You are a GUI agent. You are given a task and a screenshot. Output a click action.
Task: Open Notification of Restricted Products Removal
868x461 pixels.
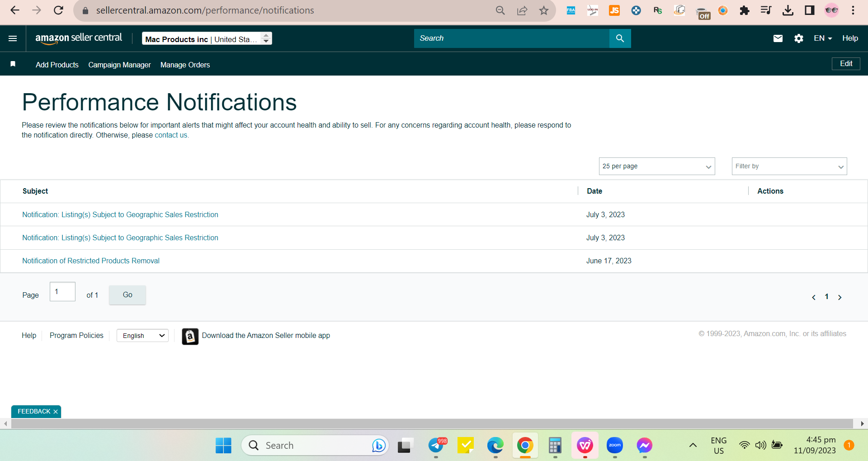coord(91,261)
